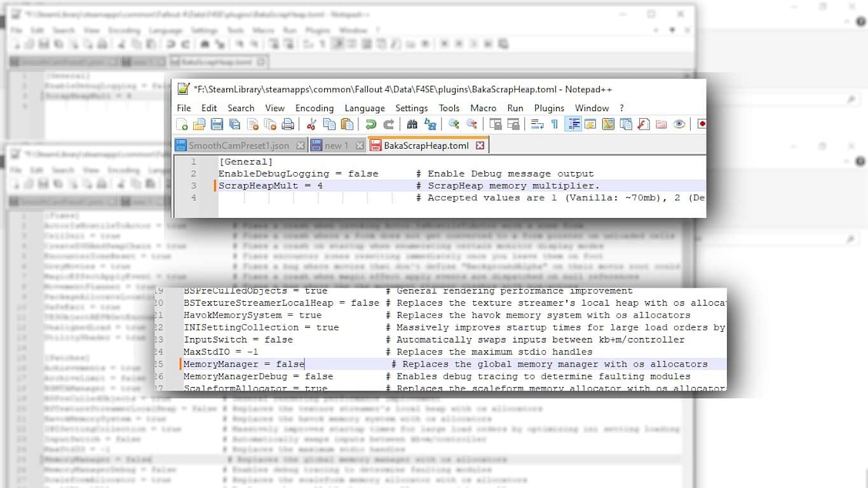Click the EnableDebugLogging = false line
Viewport: 868px width, 488px height.
298,173
